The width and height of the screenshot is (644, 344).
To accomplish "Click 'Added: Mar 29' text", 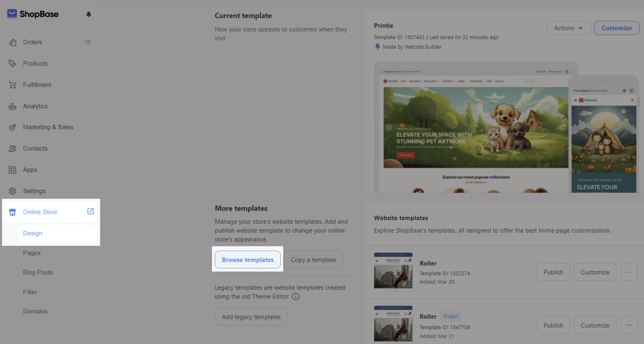I will tap(437, 282).
